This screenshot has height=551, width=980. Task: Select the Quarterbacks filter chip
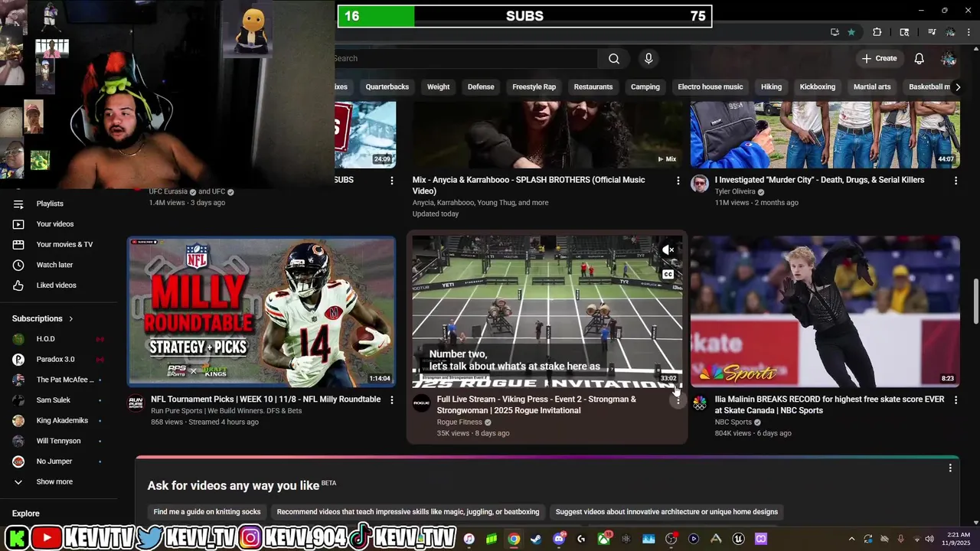(387, 86)
